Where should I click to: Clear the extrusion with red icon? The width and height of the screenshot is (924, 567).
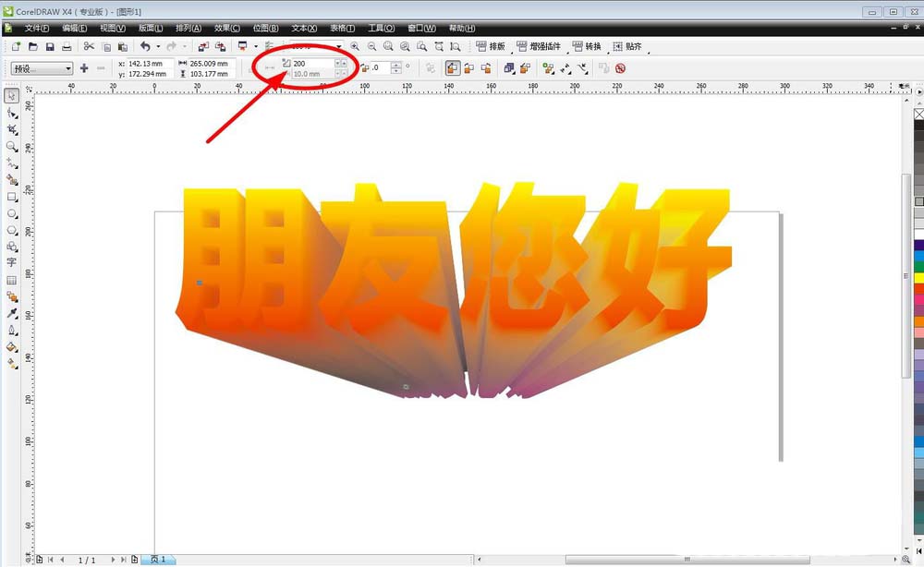pyautogui.click(x=620, y=68)
